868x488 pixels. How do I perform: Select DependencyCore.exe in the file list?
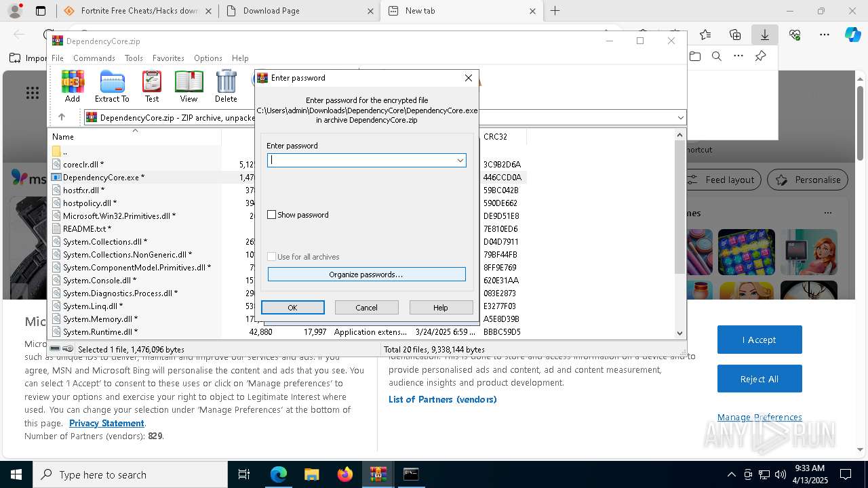click(104, 177)
